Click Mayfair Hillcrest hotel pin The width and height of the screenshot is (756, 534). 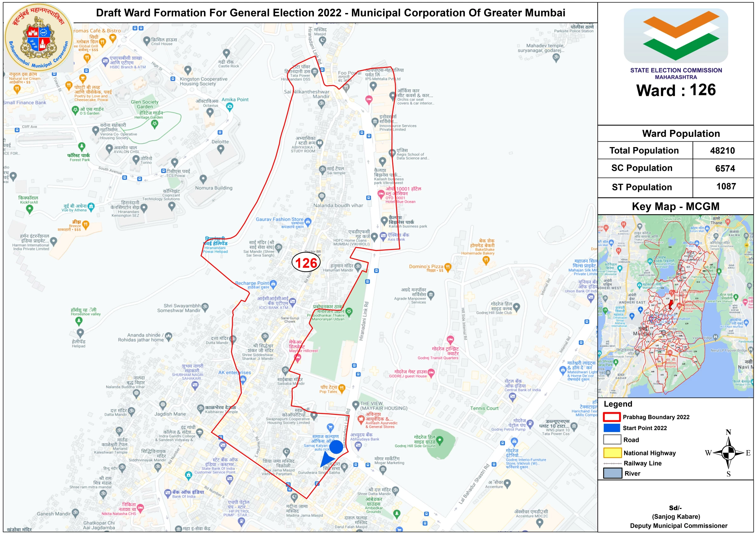click(x=297, y=358)
